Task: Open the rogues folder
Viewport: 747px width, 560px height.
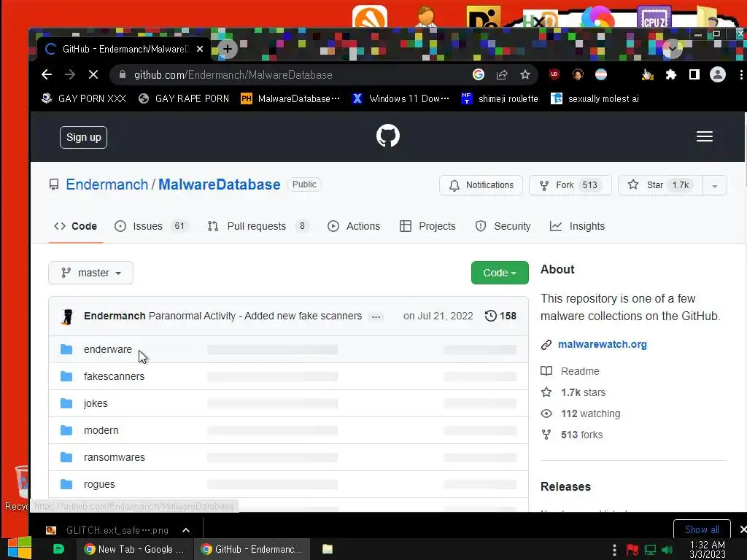Action: click(x=99, y=484)
